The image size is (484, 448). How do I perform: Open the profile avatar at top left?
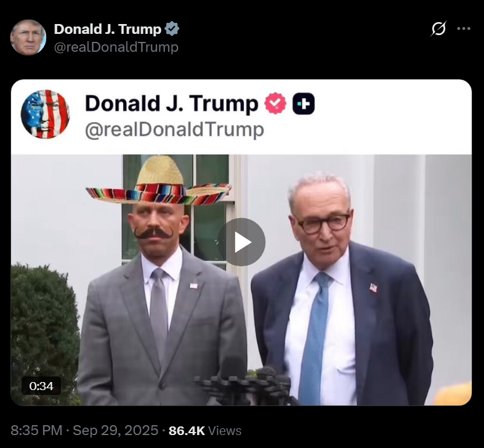tap(28, 37)
